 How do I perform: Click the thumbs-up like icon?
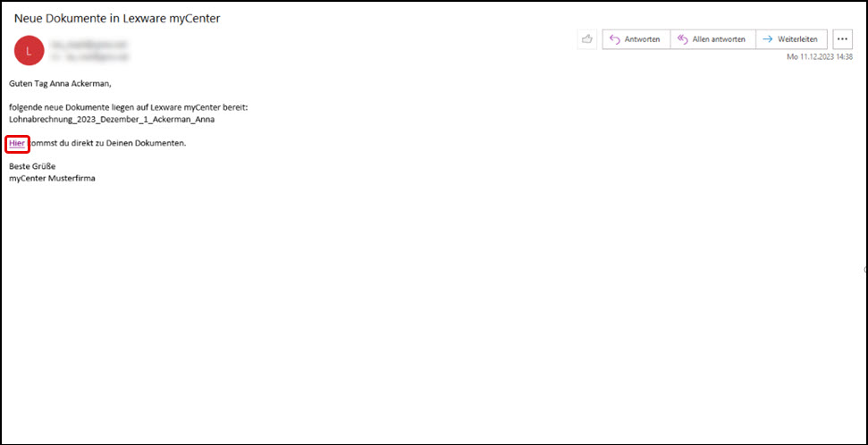(587, 39)
